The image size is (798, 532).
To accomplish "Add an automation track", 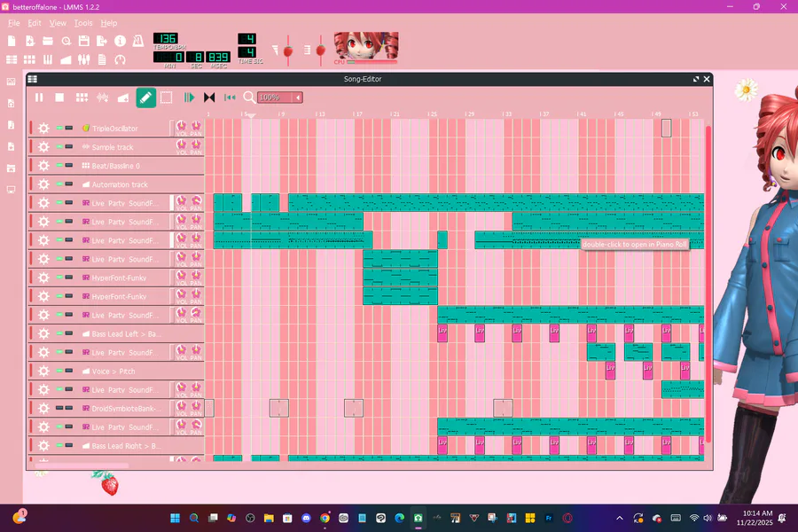I will (x=123, y=98).
